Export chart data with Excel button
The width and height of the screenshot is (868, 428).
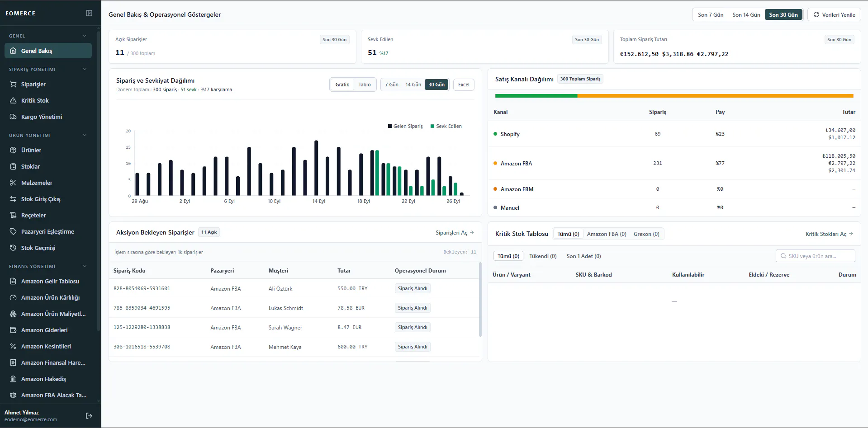point(464,85)
